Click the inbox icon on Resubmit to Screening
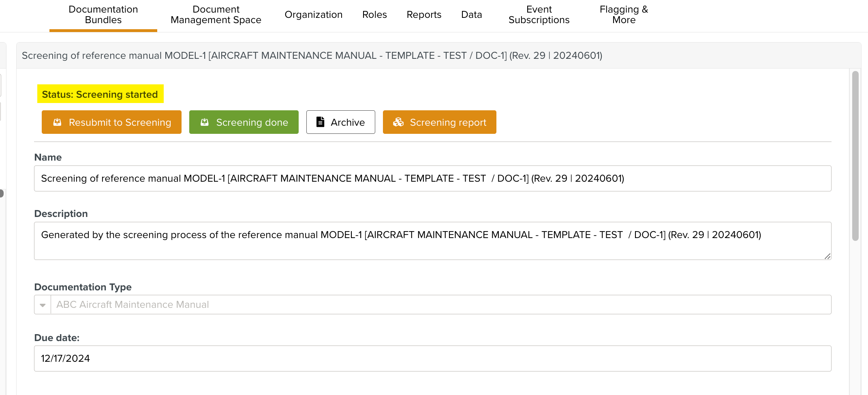Viewport: 868px width, 395px height. pyautogui.click(x=58, y=122)
